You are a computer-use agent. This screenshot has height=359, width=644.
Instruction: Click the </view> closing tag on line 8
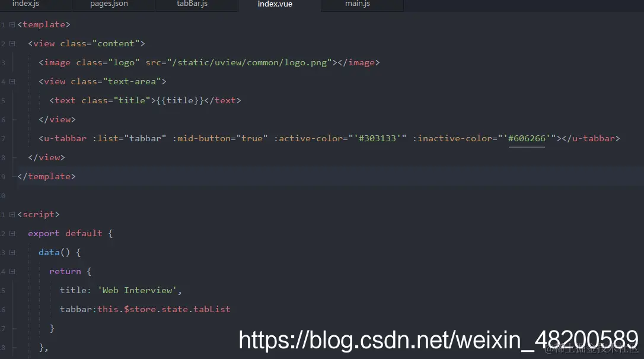point(46,157)
